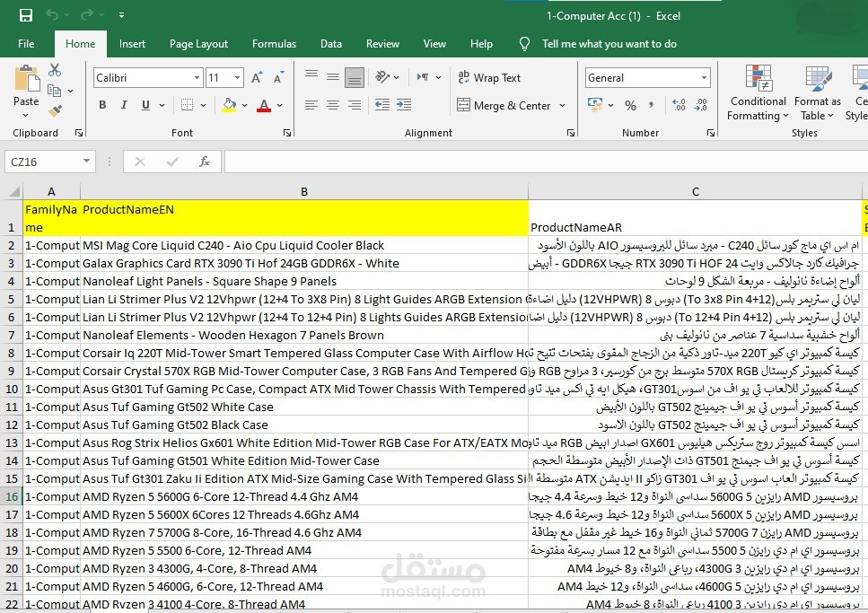Apply Percent Style
The height and width of the screenshot is (613, 868).
point(630,105)
